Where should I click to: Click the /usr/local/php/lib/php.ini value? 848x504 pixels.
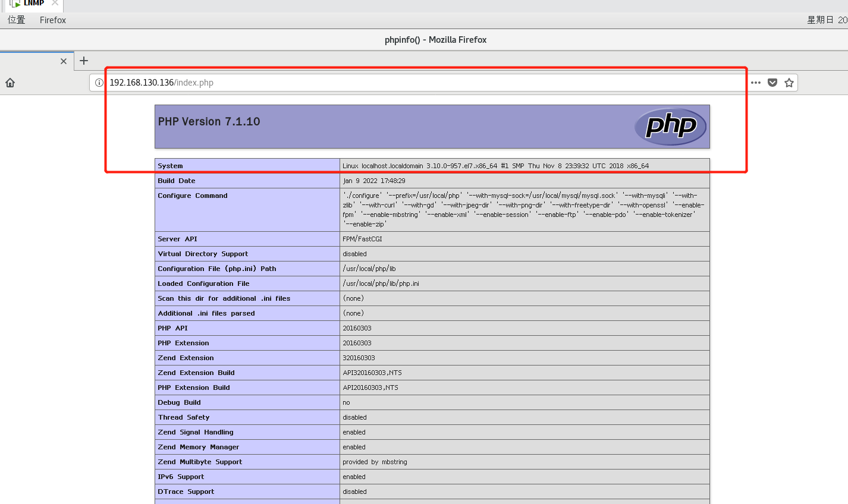point(381,283)
